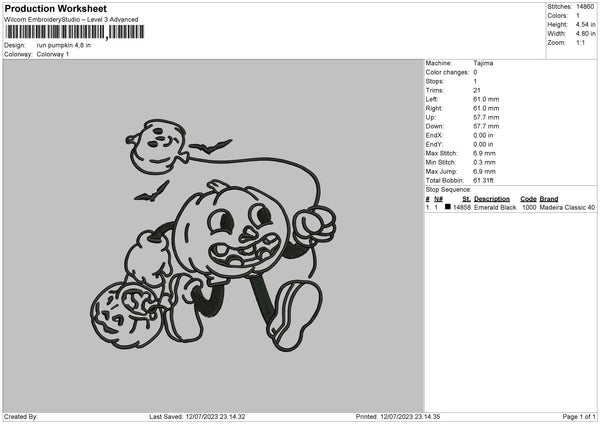Click the Width value '4.80 in'
600x424 pixels.
coord(585,34)
